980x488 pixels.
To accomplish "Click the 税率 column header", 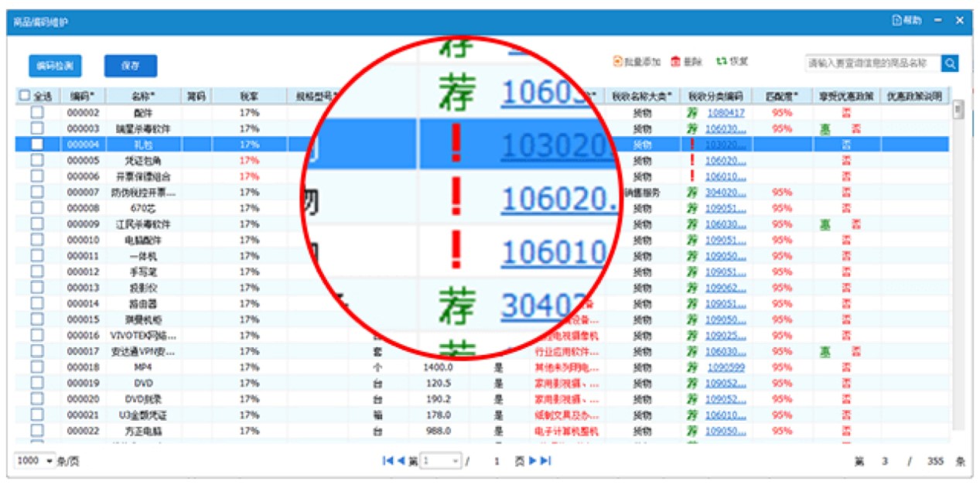I will pyautogui.click(x=249, y=97).
